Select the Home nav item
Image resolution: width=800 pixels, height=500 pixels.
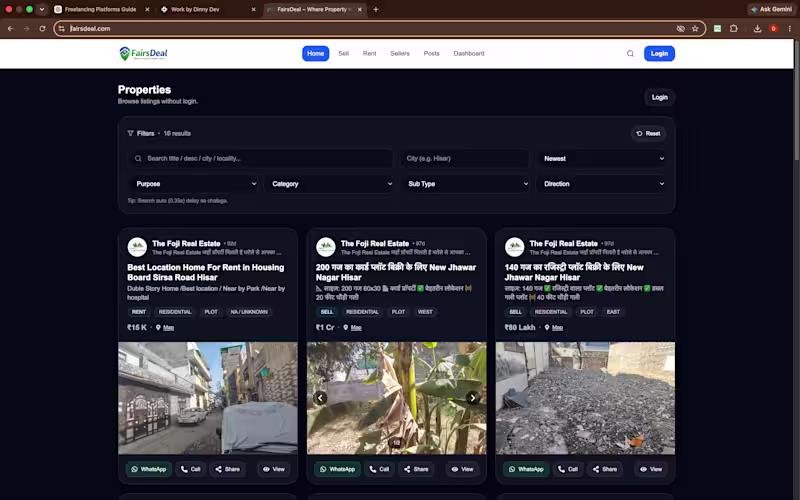pos(315,54)
